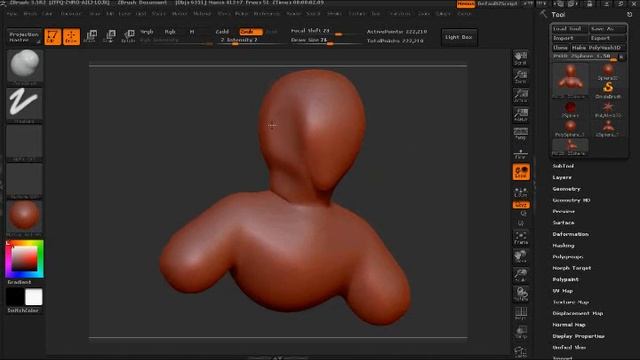The width and height of the screenshot is (640, 360).
Task: Open the Light Box browser
Action: click(x=459, y=37)
